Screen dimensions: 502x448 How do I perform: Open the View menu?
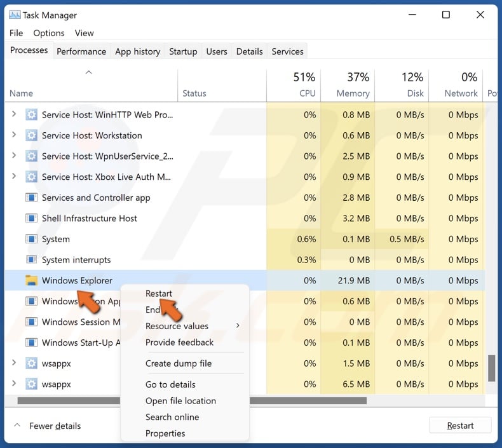coord(85,33)
